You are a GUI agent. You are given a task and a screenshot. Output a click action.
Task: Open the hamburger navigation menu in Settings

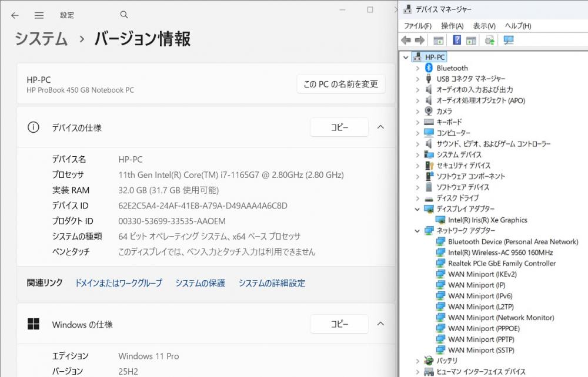coord(39,15)
